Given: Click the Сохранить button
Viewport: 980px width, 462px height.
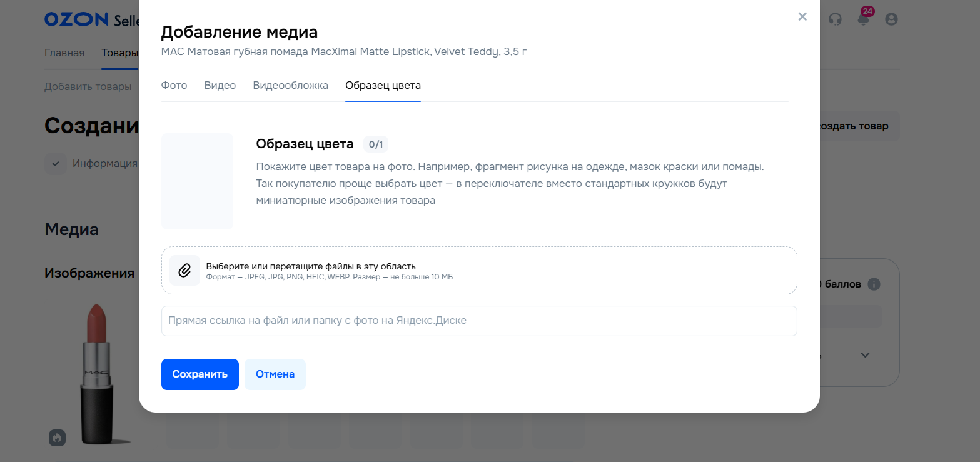Looking at the screenshot, I should tap(200, 374).
